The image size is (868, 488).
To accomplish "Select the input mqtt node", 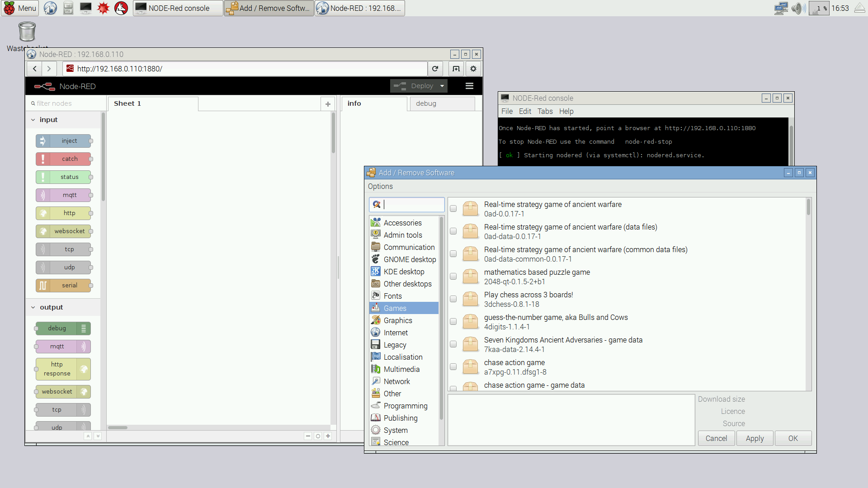I will [64, 195].
